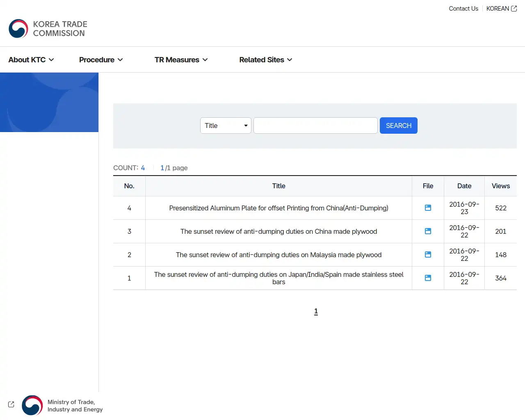Open the Title search type dropdown
Image resolution: width=525 pixels, height=420 pixels.
[x=226, y=126]
